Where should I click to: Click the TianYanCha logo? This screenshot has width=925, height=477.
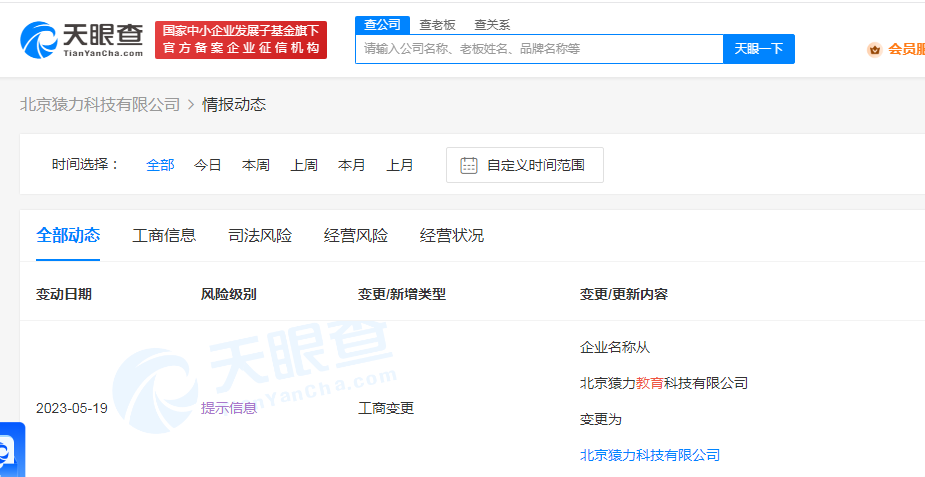pos(82,40)
